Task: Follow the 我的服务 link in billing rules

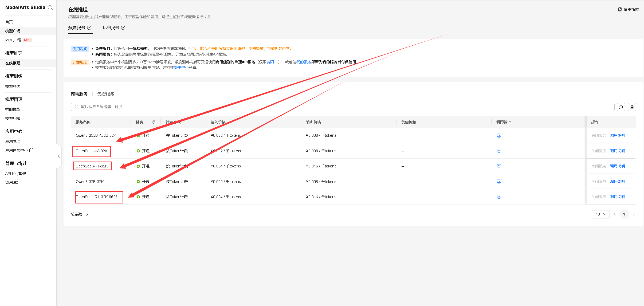Action: pos(304,62)
